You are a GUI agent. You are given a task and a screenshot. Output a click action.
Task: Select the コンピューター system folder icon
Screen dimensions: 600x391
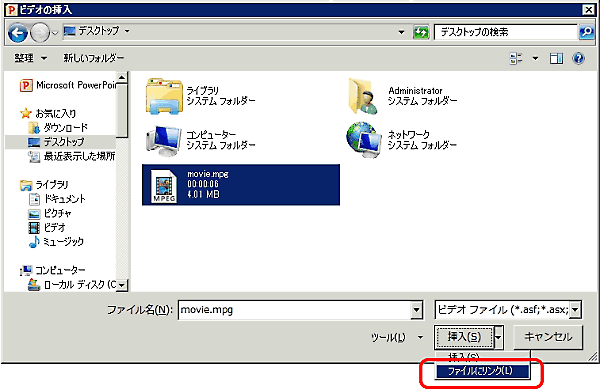[164, 140]
